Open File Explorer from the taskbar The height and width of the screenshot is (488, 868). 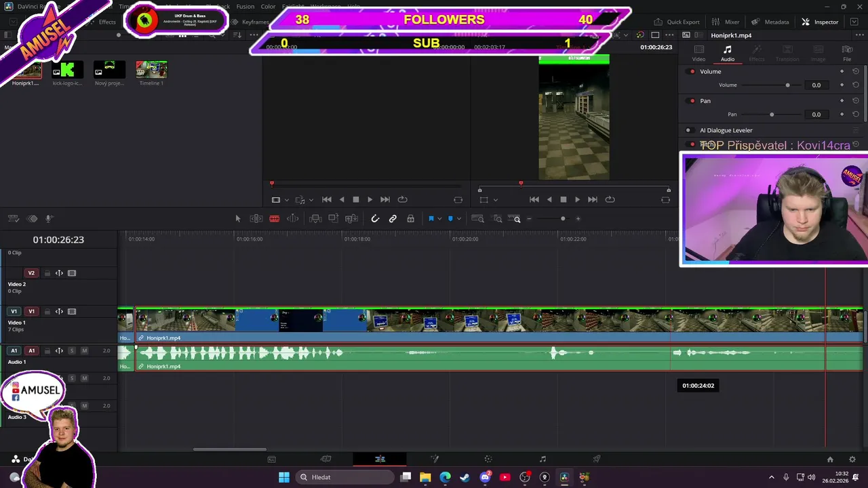pyautogui.click(x=425, y=477)
